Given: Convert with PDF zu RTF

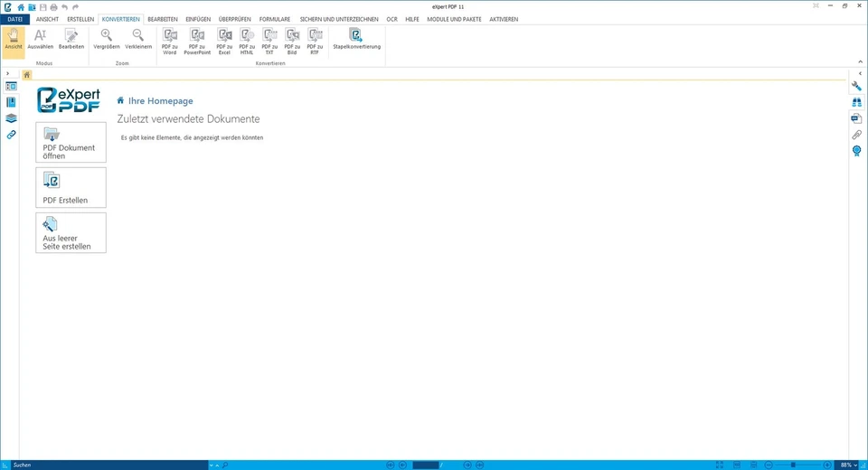Looking at the screenshot, I should point(315,42).
